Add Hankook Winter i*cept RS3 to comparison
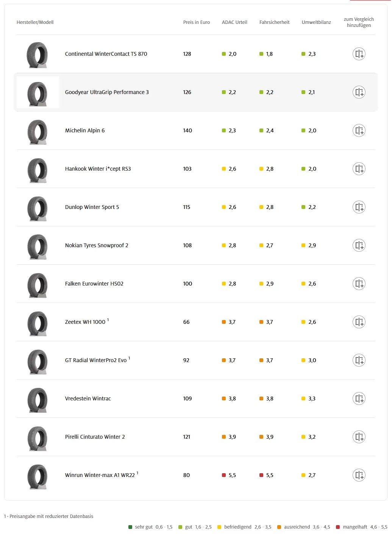Image resolution: width=392 pixels, height=535 pixels. click(359, 169)
